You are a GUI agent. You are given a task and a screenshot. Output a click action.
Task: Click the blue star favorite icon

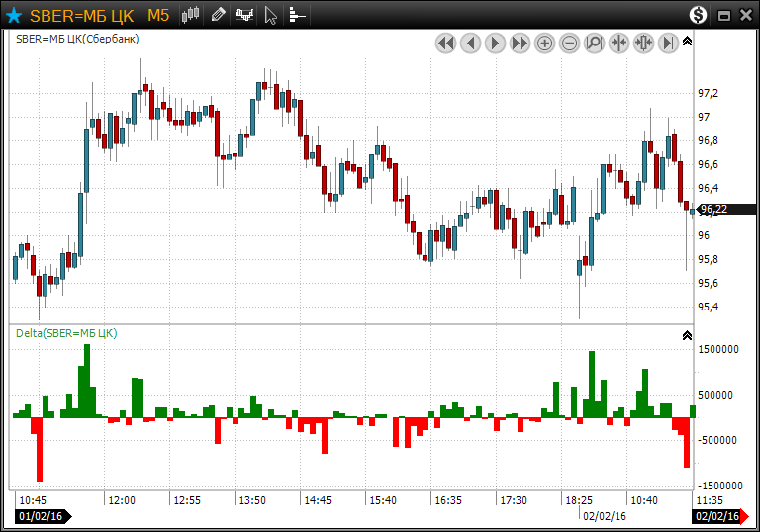(x=14, y=15)
